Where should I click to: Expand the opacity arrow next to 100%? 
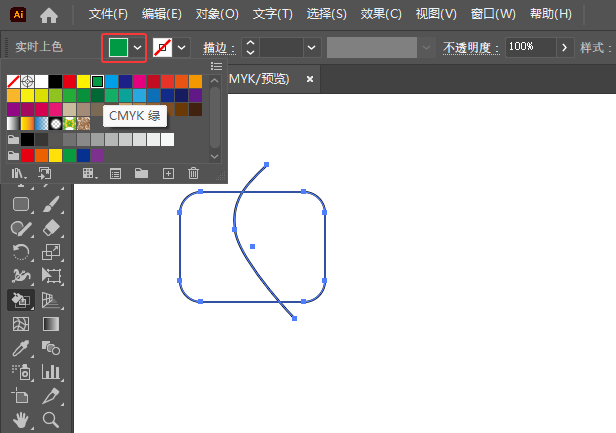click(565, 48)
